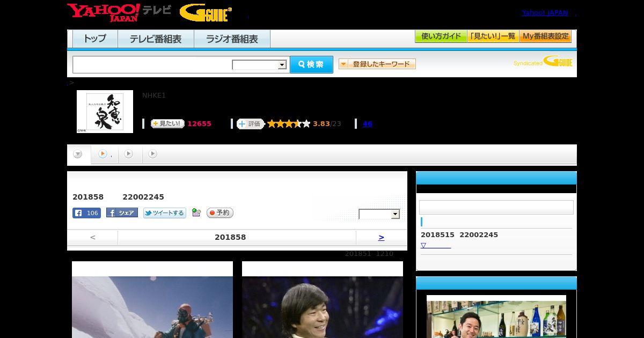Open the 46 reviews link
The height and width of the screenshot is (338, 644).
[x=367, y=124]
